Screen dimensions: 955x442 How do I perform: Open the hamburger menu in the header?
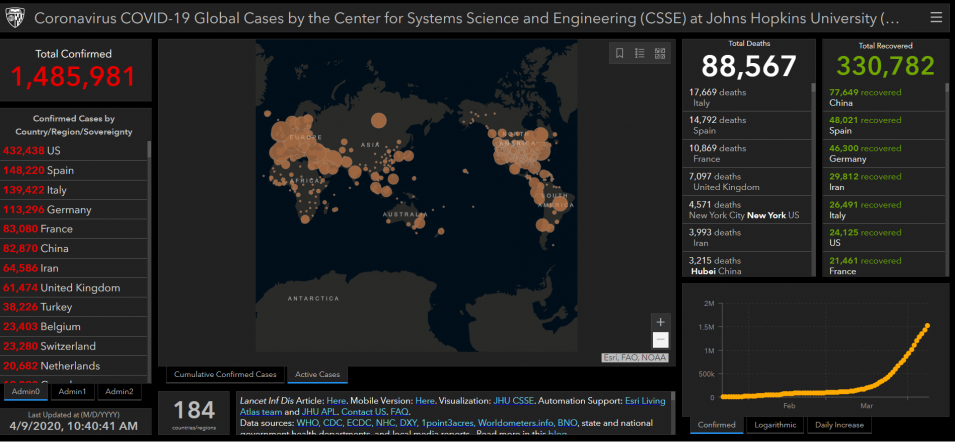click(x=935, y=17)
